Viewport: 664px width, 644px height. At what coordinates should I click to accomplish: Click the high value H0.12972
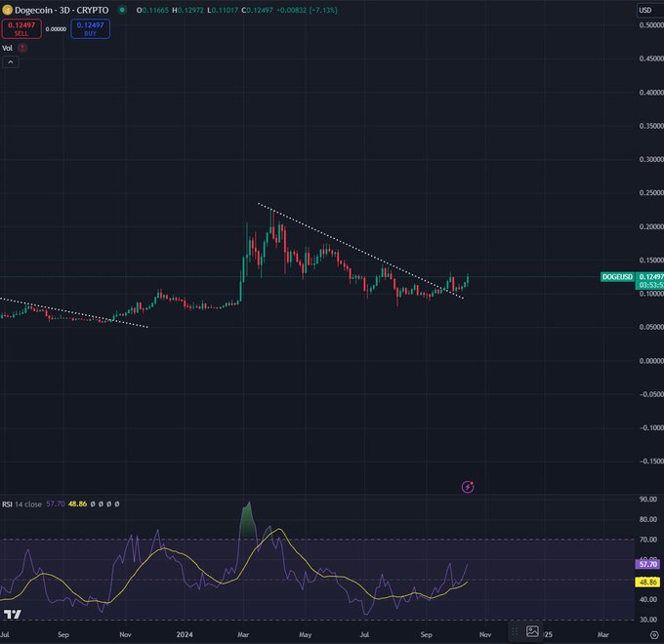187,10
